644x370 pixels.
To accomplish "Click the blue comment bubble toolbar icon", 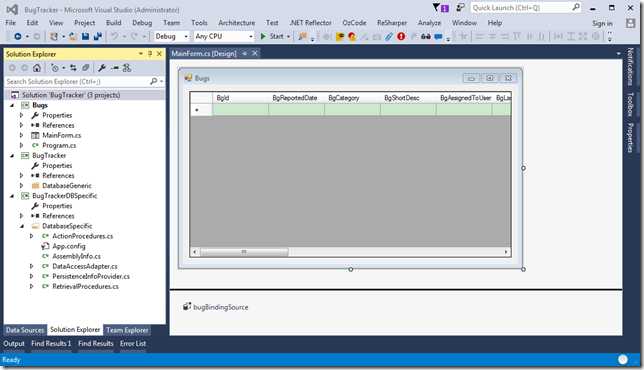I will pos(438,37).
